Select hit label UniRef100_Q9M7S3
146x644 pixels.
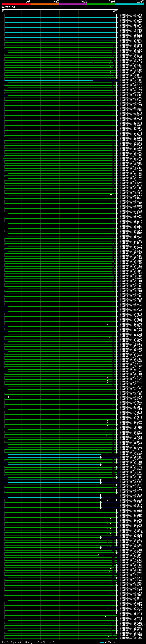[x=131, y=65]
